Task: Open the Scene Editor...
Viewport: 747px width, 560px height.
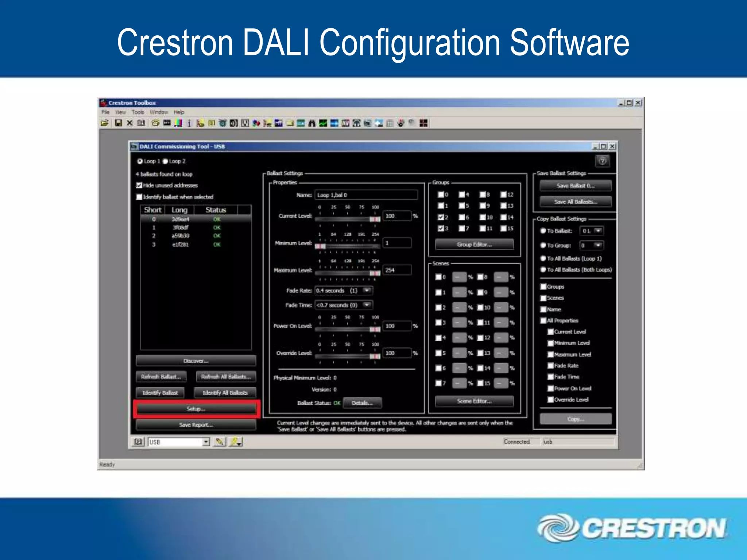Action: pyautogui.click(x=474, y=401)
